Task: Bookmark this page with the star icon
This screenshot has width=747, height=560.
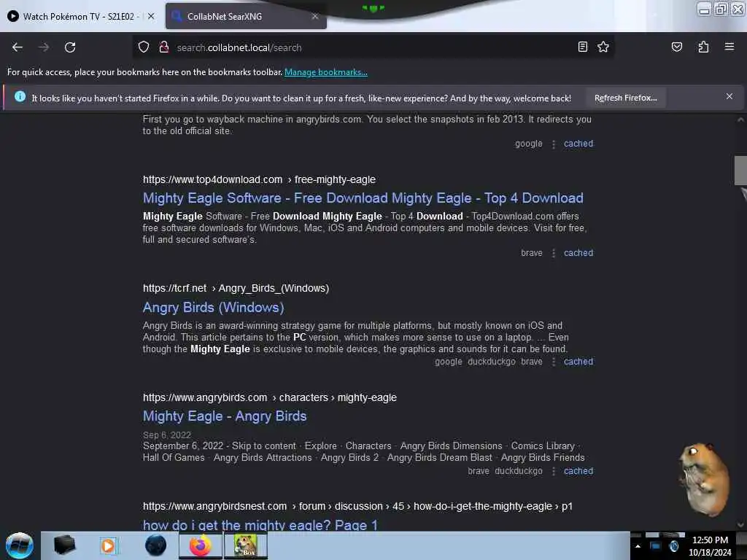Action: point(603,47)
